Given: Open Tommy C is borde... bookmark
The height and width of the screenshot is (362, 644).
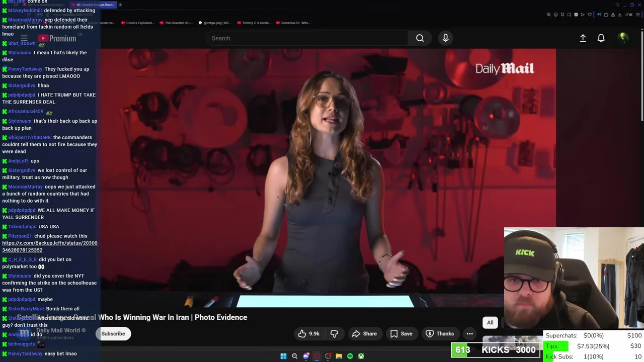Looking at the screenshot, I should tap(254, 23).
